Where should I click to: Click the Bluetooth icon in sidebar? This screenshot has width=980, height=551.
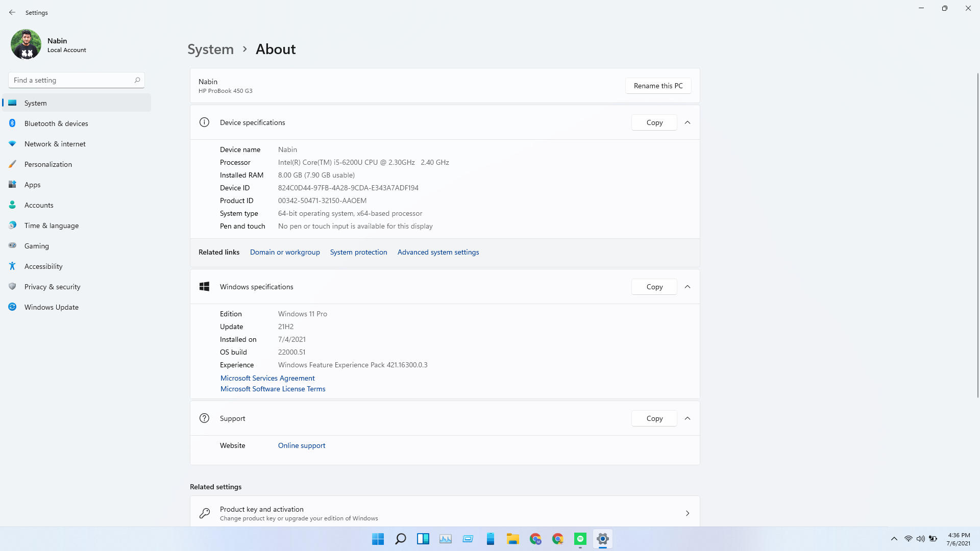point(12,123)
